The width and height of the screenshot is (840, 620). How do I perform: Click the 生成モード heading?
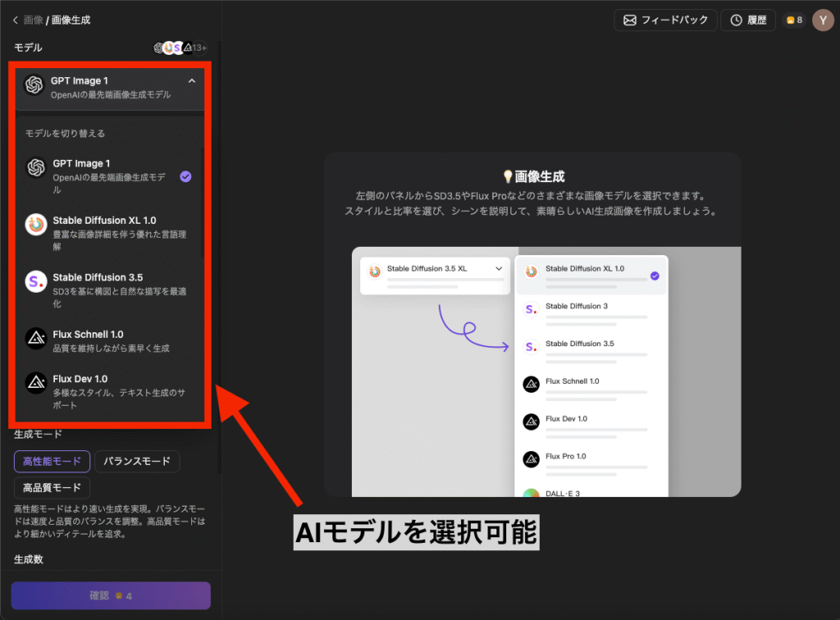[38, 434]
